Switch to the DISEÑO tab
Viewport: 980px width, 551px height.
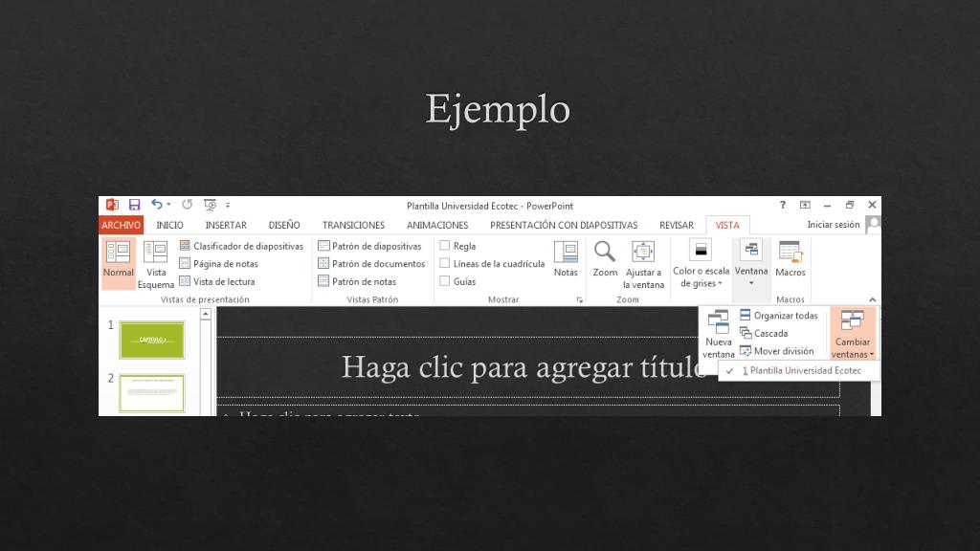284,225
